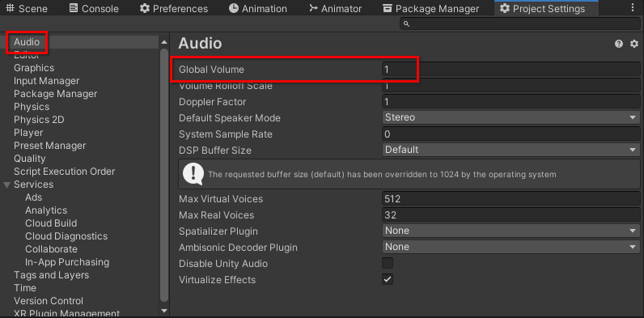Click the Max Real Voices label
Screen dimensions: 644x318
[217, 215]
